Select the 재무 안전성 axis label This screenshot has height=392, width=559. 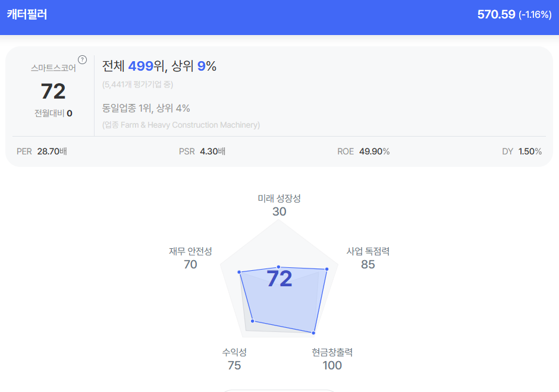pos(190,251)
